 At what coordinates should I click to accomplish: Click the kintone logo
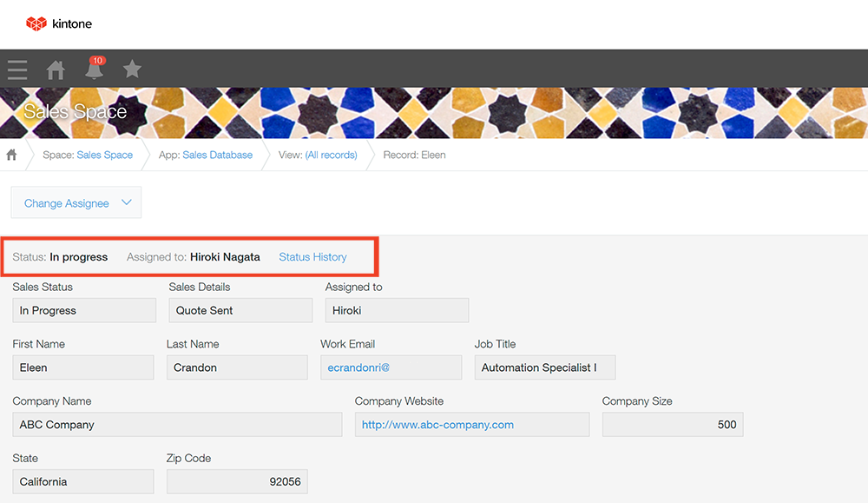pos(59,23)
